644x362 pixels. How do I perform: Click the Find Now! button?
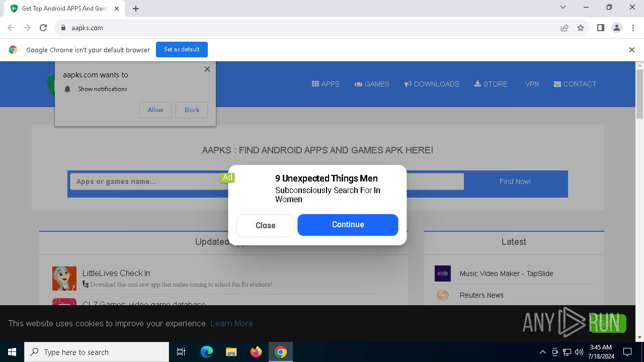pos(515,182)
